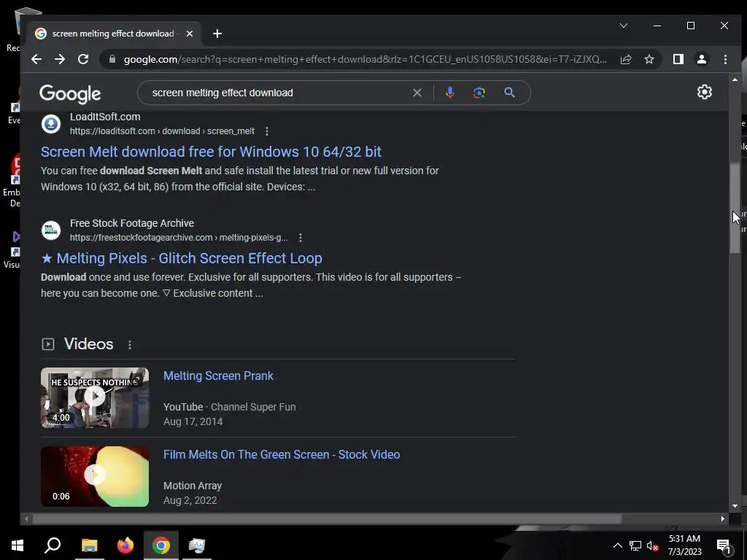Open the loaditsoft.com breadcrumb URL
Image resolution: width=747 pixels, height=560 pixels.
(x=162, y=131)
